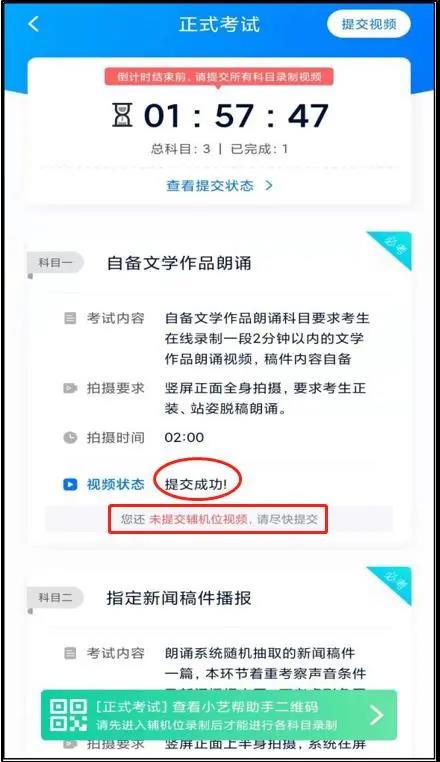The image size is (440, 762).
Task: Expand the green banner right arrow
Action: tap(376, 715)
